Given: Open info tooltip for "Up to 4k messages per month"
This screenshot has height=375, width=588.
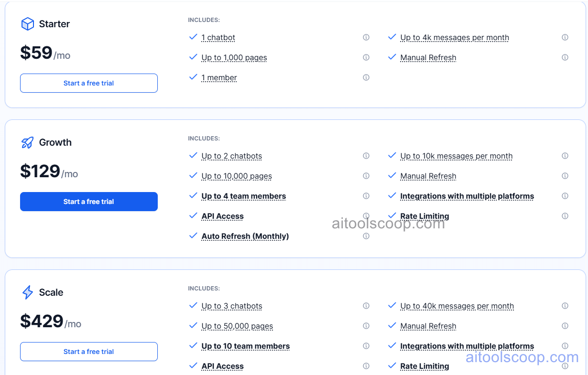Looking at the screenshot, I should coord(565,37).
